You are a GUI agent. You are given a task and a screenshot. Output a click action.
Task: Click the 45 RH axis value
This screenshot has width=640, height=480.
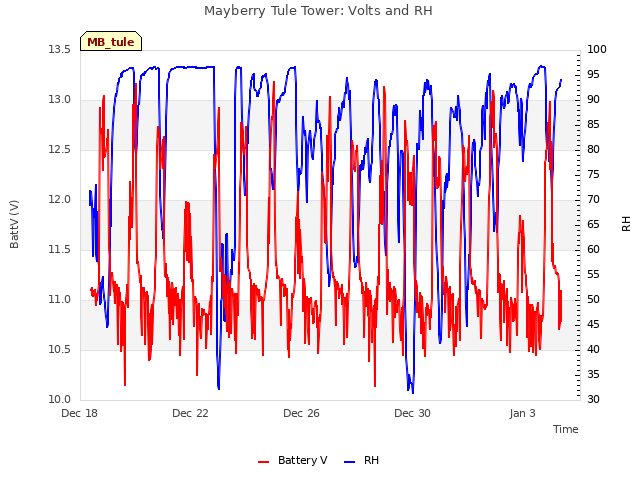(x=593, y=324)
